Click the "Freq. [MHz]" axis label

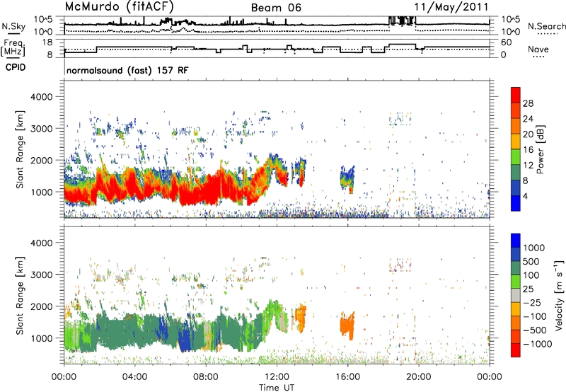point(13,48)
